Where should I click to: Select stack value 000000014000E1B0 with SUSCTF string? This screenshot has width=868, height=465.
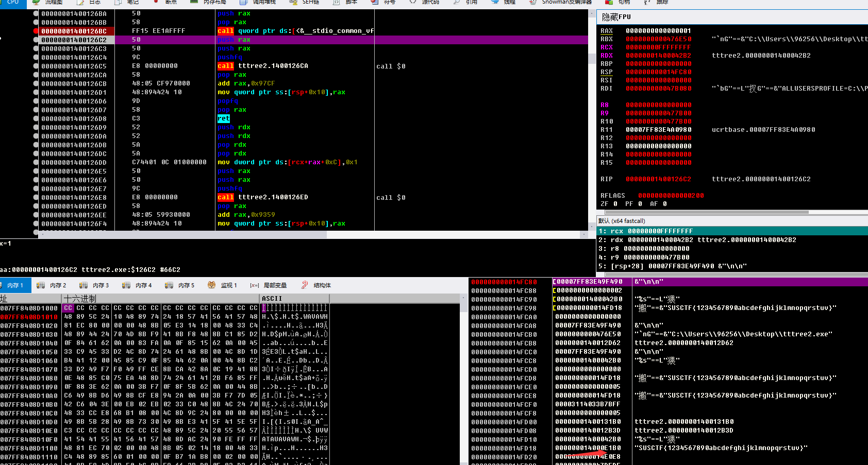point(588,448)
